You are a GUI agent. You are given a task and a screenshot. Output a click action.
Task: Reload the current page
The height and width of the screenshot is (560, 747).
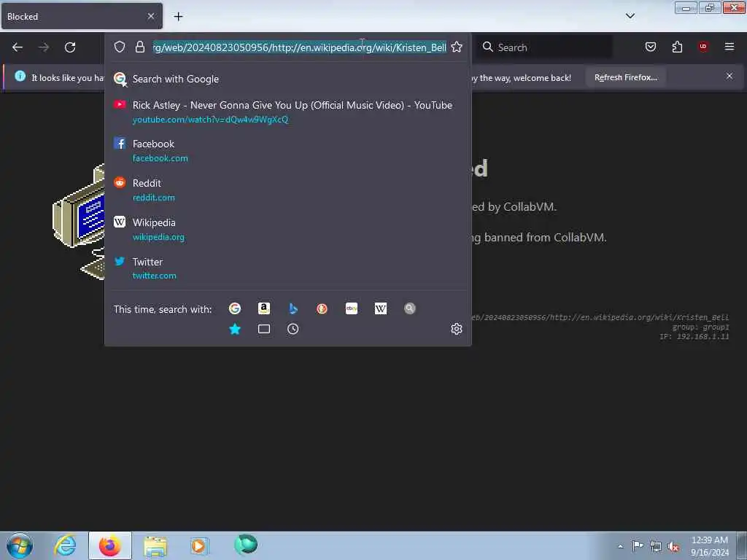(x=70, y=47)
